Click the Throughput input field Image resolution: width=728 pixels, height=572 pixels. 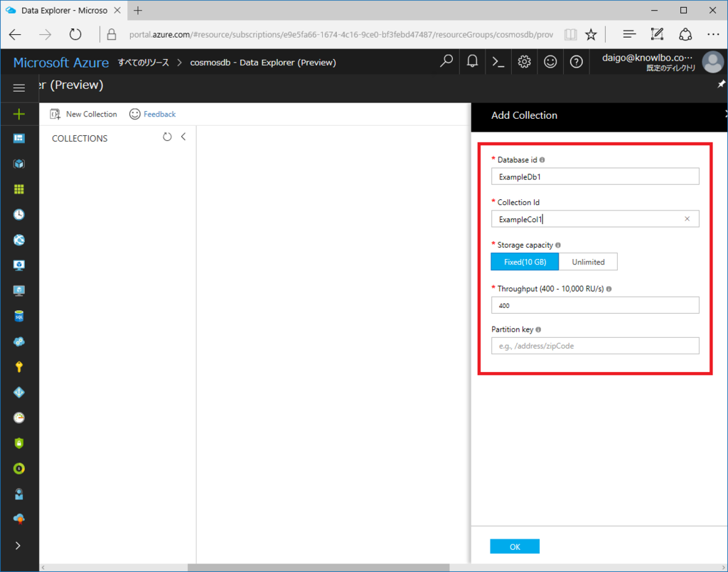[595, 304]
